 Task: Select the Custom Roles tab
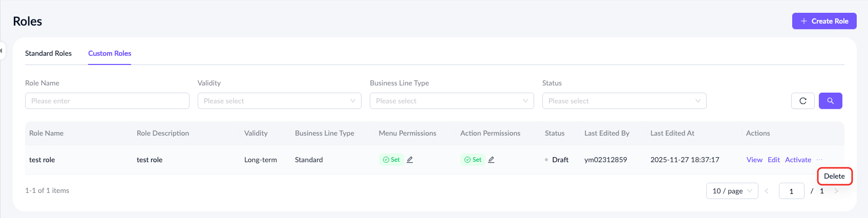pos(110,53)
